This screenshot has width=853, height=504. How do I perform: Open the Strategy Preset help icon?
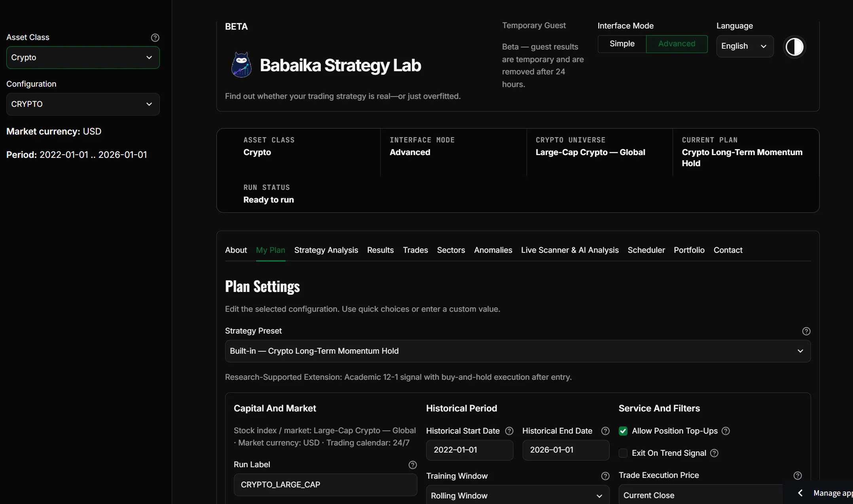tap(806, 331)
